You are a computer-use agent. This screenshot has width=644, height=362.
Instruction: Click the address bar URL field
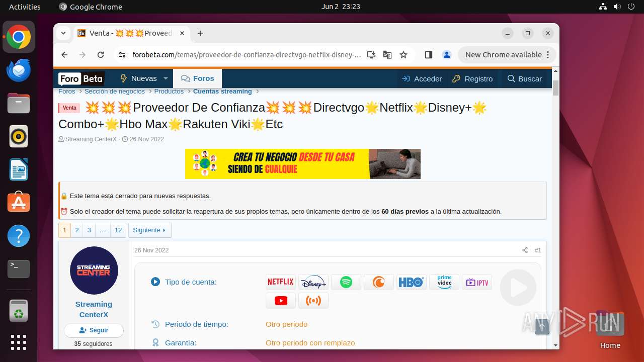247,55
